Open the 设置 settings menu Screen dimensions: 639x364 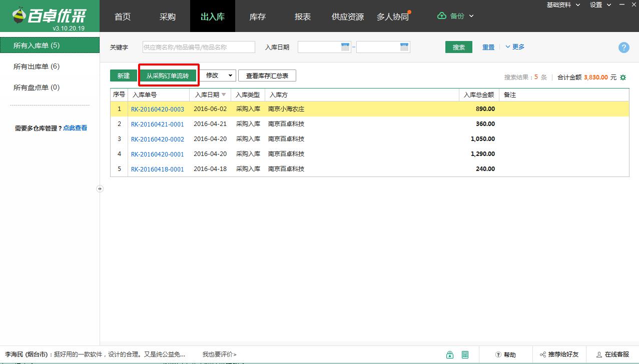pos(600,5)
